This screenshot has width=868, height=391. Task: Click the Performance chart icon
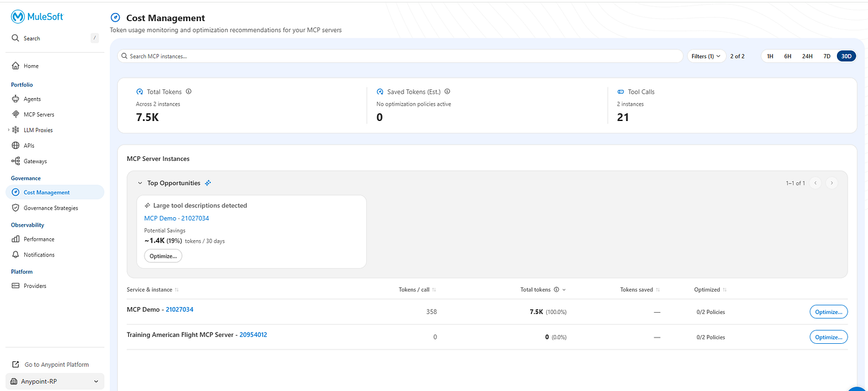pos(16,239)
